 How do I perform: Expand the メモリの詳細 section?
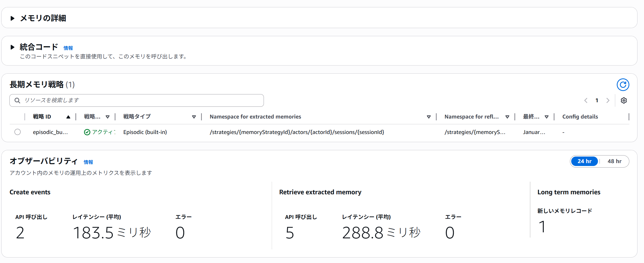[12, 18]
